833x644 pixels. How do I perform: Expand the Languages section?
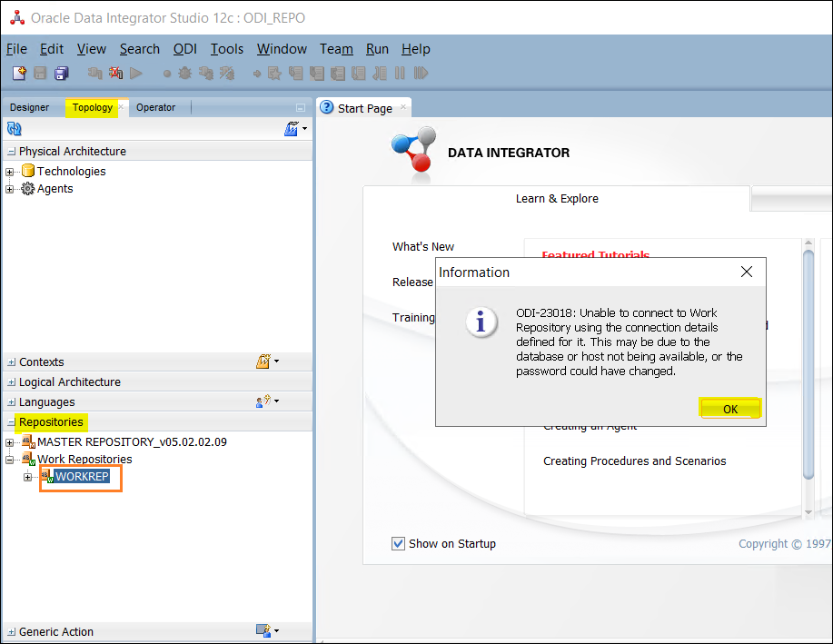coord(12,402)
